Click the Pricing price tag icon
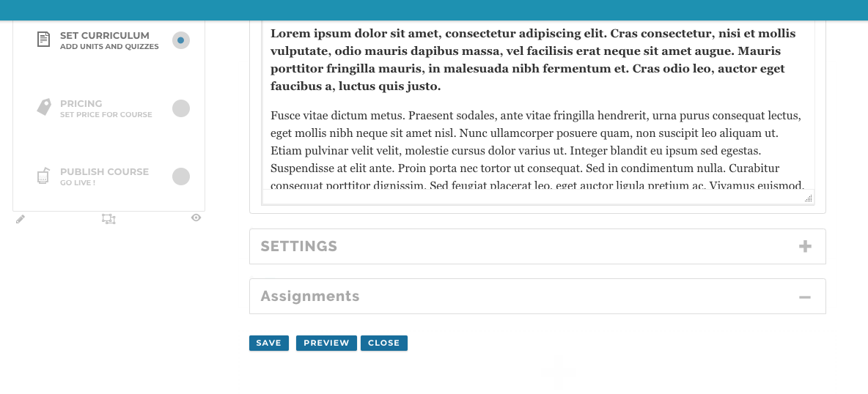 (x=44, y=108)
